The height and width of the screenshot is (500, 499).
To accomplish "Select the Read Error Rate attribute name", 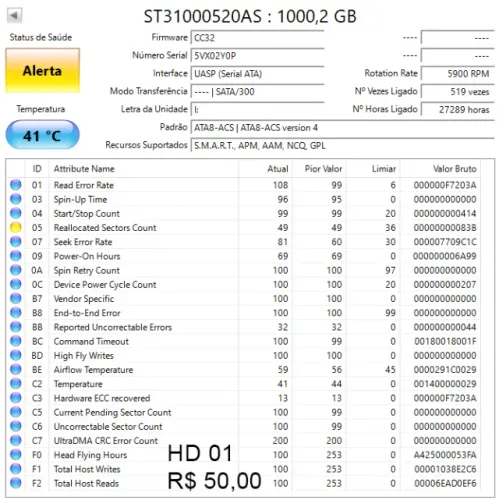I will point(84,185).
